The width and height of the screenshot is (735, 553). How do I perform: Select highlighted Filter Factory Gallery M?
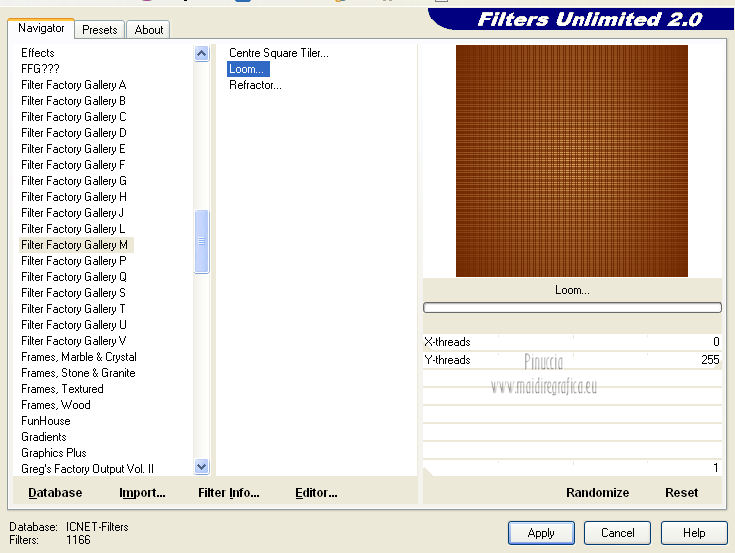coord(75,245)
